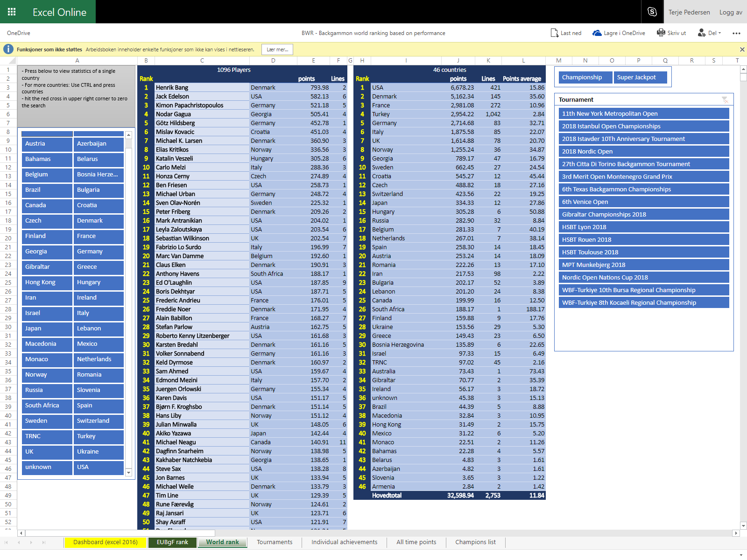Dismiss the unsupported features notification bar
This screenshot has width=747, height=560.
point(742,49)
